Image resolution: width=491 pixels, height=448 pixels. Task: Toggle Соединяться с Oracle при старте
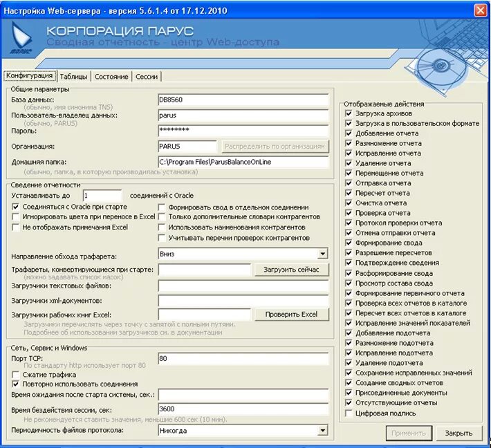15,207
